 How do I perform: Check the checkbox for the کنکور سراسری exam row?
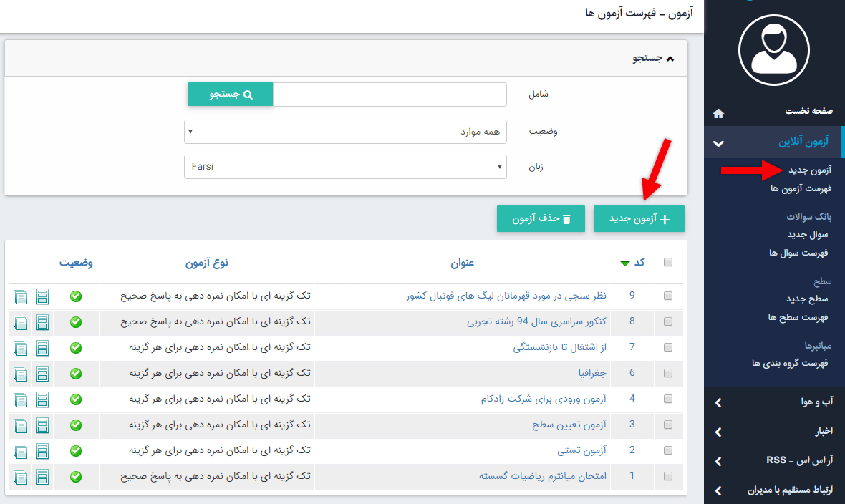coord(667,321)
